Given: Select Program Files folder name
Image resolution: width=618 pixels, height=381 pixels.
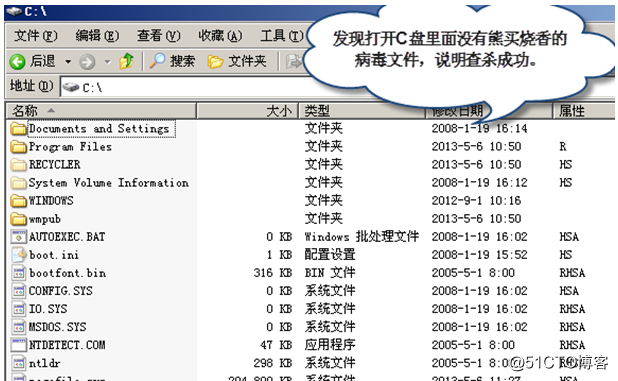Looking at the screenshot, I should 70,147.
